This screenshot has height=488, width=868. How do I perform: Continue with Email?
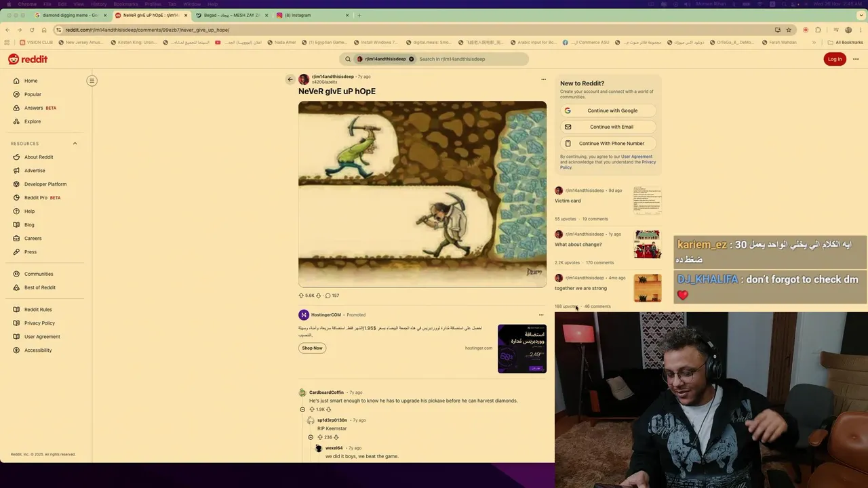coord(608,127)
